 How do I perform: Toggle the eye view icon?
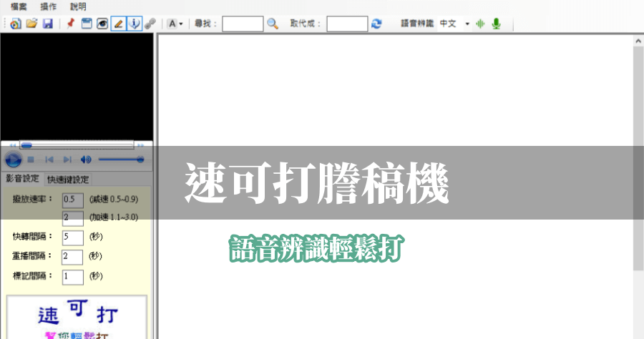pyautogui.click(x=102, y=24)
